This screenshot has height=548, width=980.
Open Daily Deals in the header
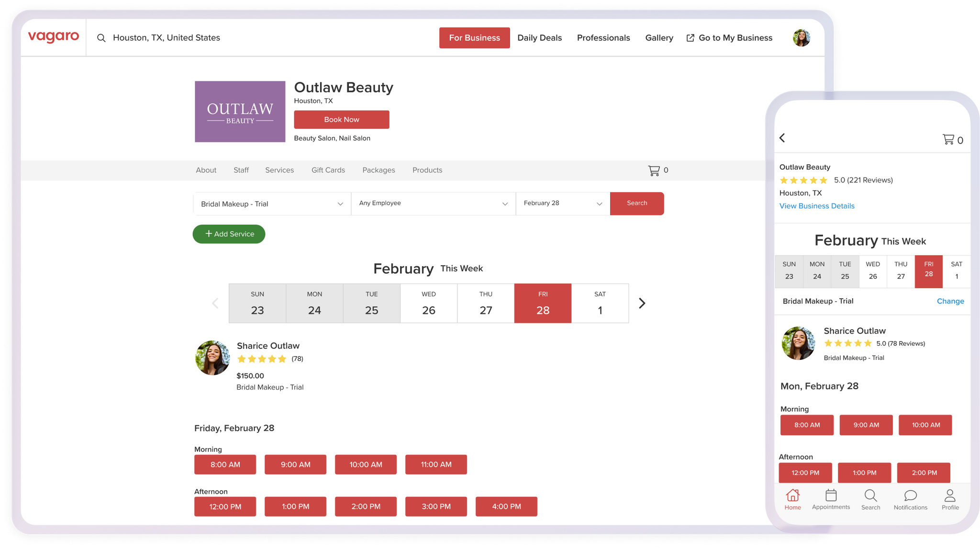tap(540, 38)
